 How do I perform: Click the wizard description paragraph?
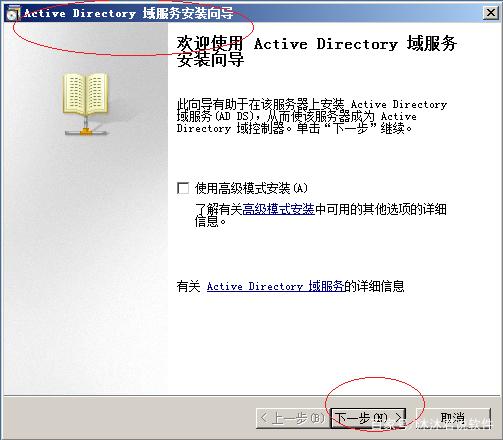312,116
